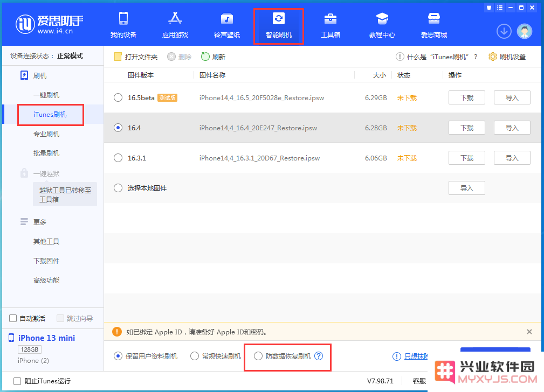Open 教程中心 tutorial center
Image resolution: width=544 pixels, height=392 pixels.
click(382, 25)
